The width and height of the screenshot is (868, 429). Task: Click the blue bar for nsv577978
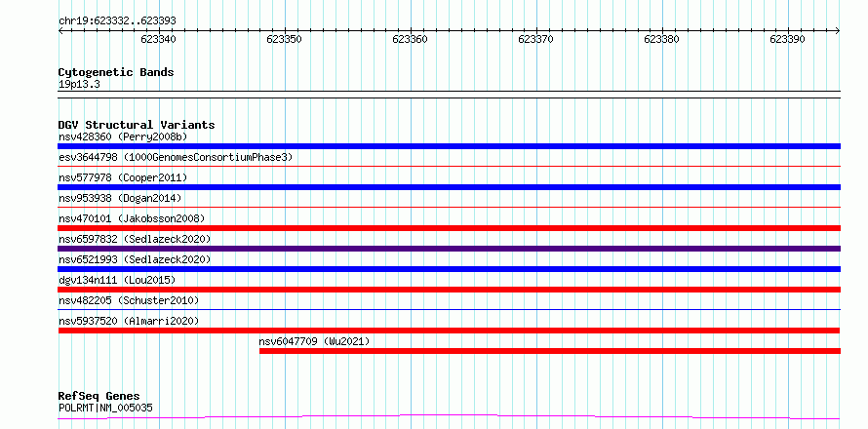point(449,187)
